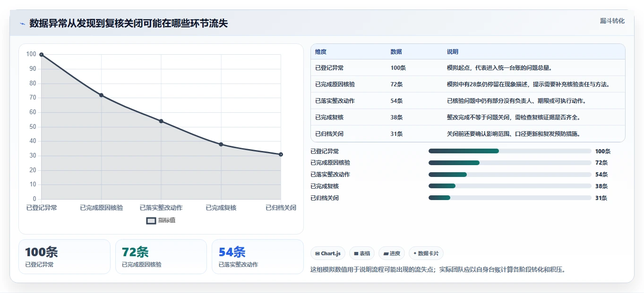Image resolution: width=644 pixels, height=293 pixels.
Task: Click the chart data point at 已完成复核
Action: click(221, 144)
